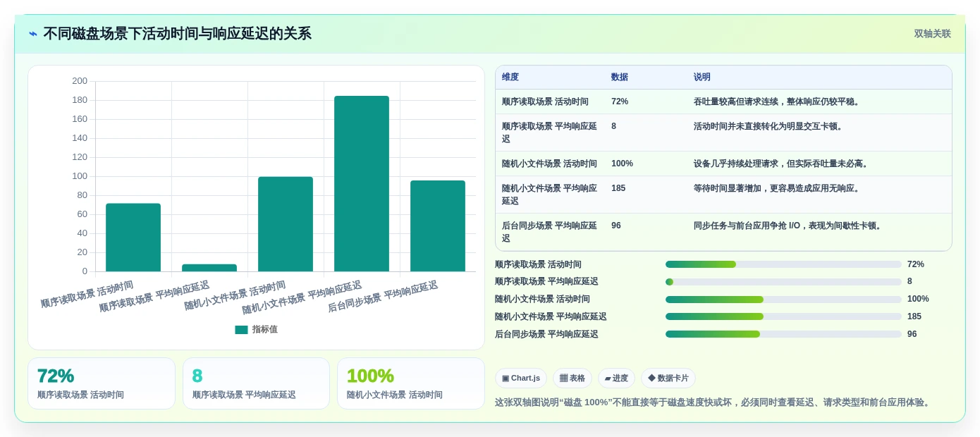
Task: Click the 指标值 legend label
Action: (x=265, y=330)
